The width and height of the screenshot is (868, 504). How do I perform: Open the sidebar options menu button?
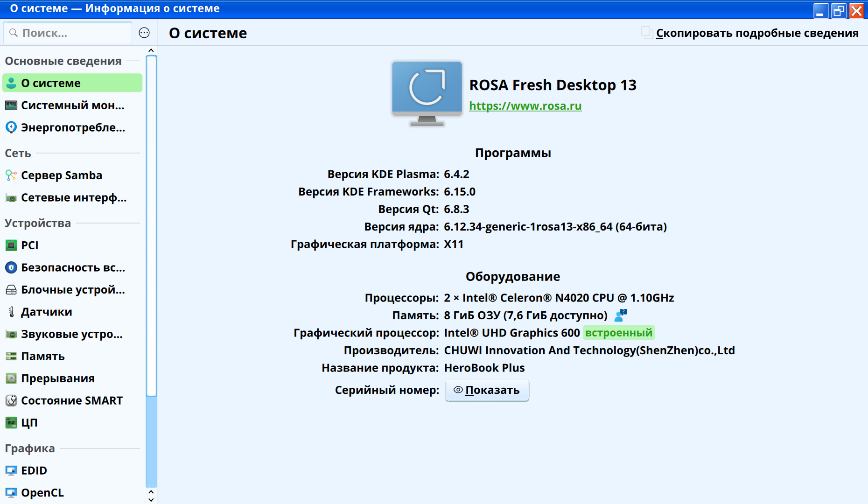point(144,33)
